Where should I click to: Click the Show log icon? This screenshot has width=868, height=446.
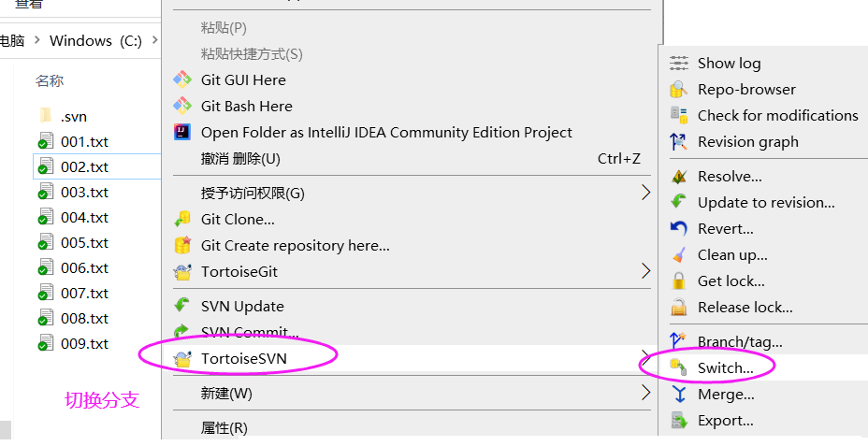click(x=679, y=64)
